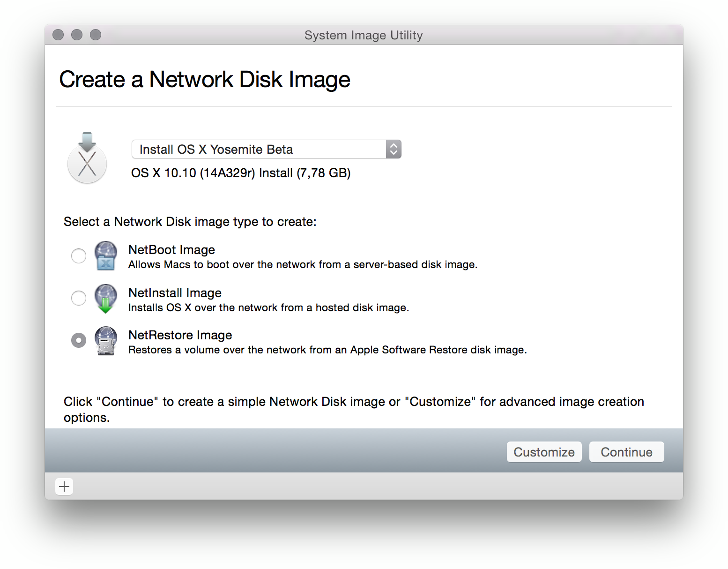Open the Install OS X Yosemite Beta dropdown
Viewport: 728px width, 569px height.
pyautogui.click(x=266, y=149)
